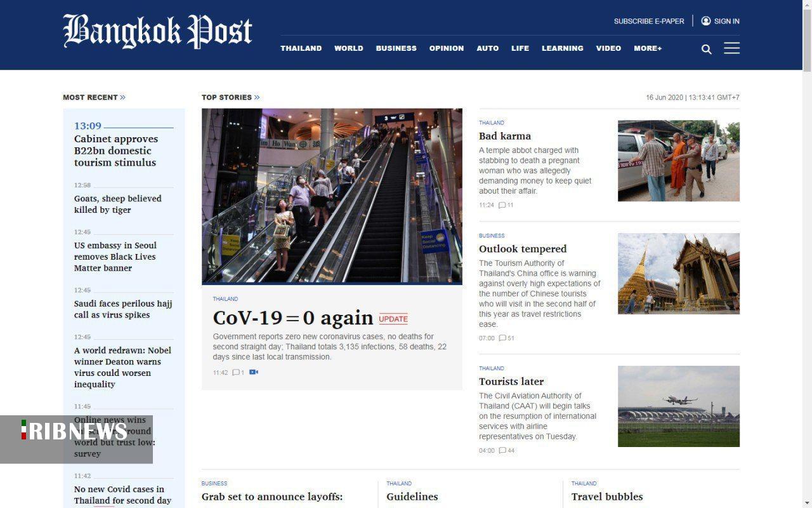Expand the Top Stories section arrows
Screen dimensions: 812x508
257,97
